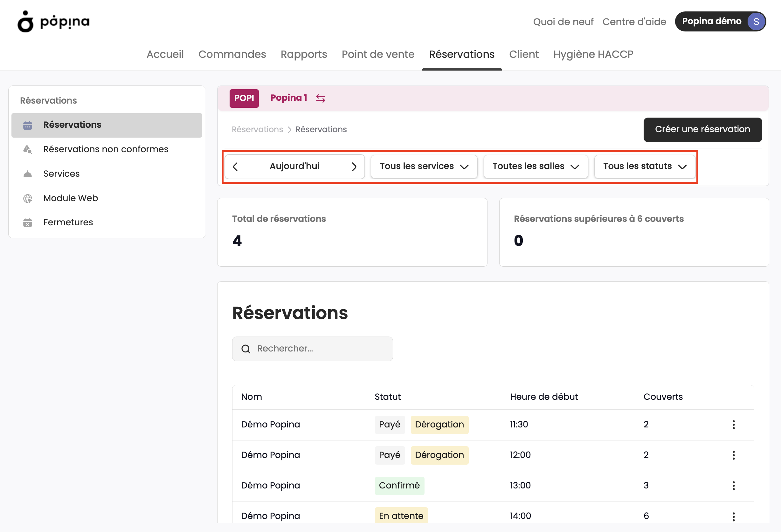
Task: Click the Dérogation badge on 12:00 row
Action: (x=439, y=455)
